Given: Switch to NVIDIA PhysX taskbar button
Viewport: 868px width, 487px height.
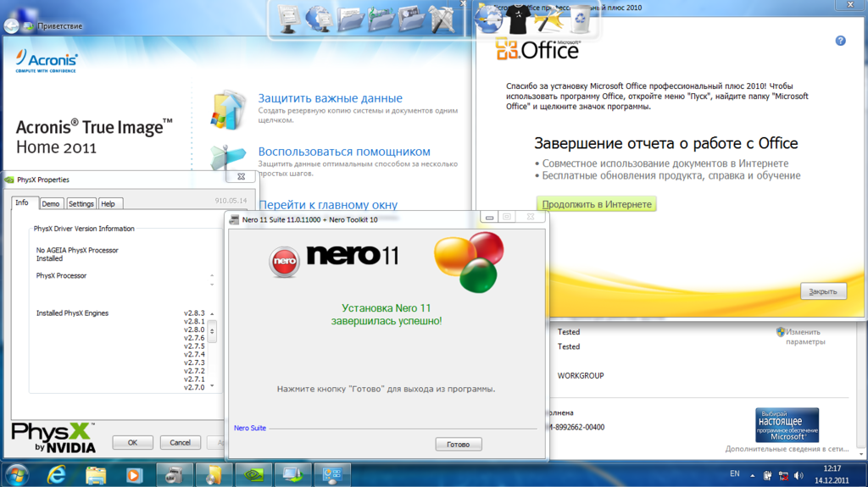Looking at the screenshot, I should 253,475.
